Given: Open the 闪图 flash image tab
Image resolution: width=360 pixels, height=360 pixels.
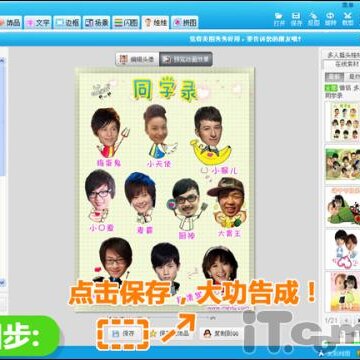Looking at the screenshot, I should (x=126, y=22).
